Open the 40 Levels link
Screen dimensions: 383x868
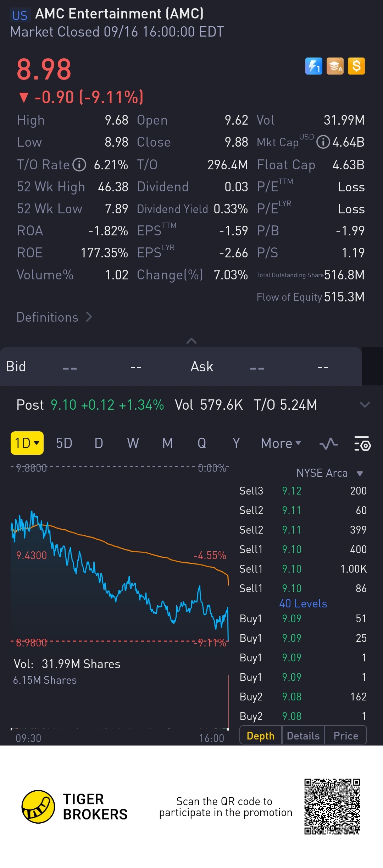[x=303, y=604]
